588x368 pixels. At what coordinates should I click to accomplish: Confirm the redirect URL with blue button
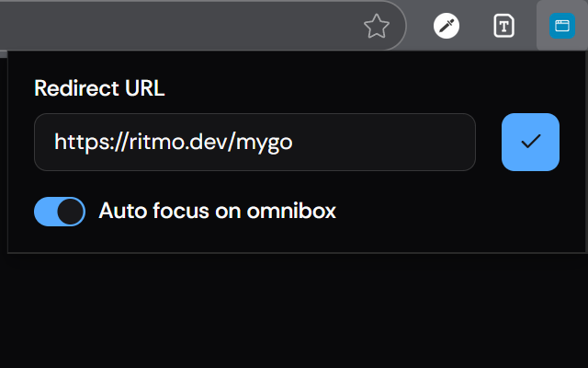coord(530,142)
